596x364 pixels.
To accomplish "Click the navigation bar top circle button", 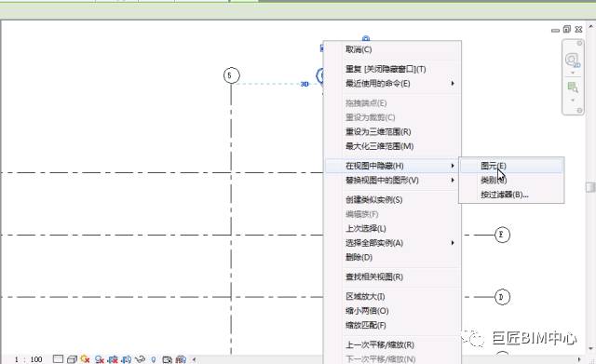I will (x=579, y=44).
